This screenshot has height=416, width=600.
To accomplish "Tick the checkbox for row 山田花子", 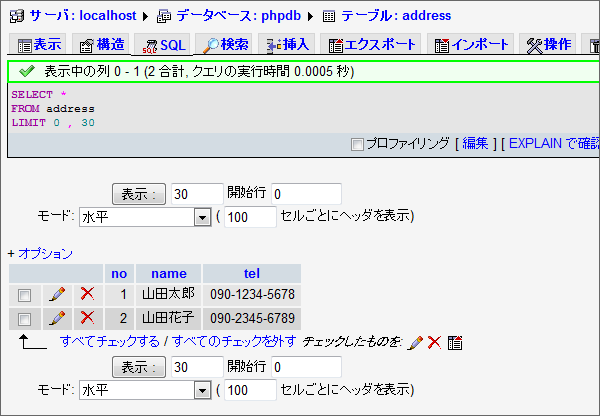I will coord(24,319).
